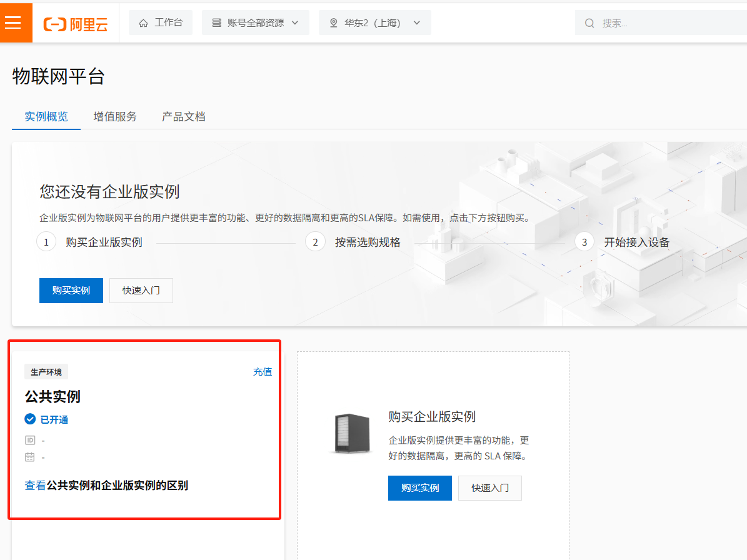Click the 公共实例 title
Viewport: 747px width, 560px height.
click(53, 397)
